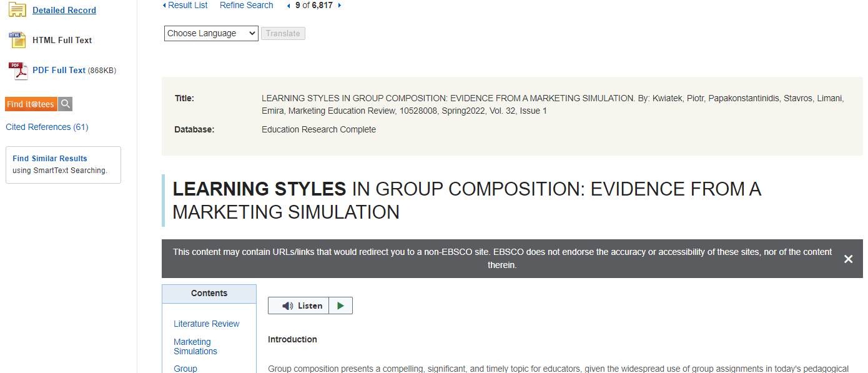Dismiss the non-EBSCO site warning banner
Image resolution: width=868 pixels, height=373 pixels.
click(848, 259)
